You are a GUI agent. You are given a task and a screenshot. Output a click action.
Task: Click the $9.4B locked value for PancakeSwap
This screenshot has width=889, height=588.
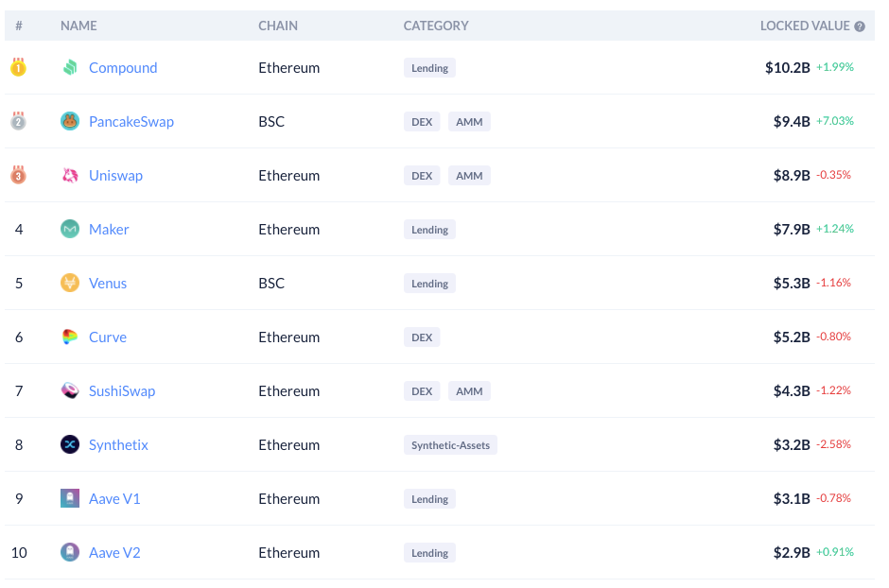(x=792, y=121)
